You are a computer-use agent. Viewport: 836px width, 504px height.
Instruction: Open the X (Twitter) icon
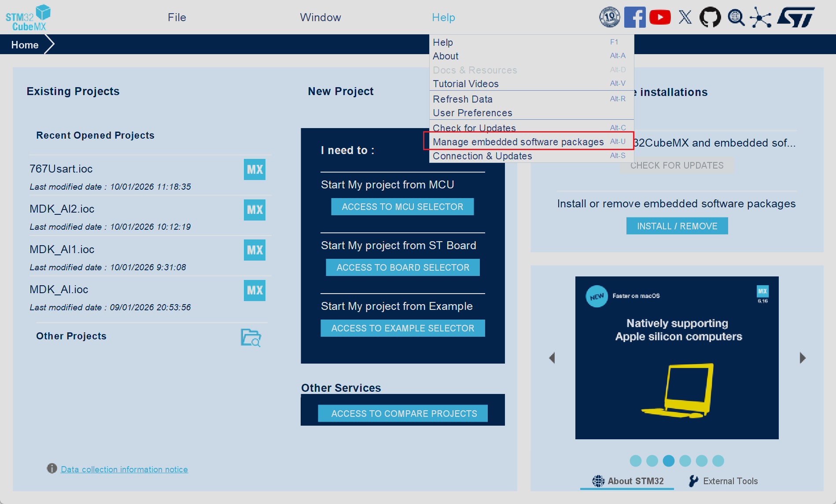[685, 17]
